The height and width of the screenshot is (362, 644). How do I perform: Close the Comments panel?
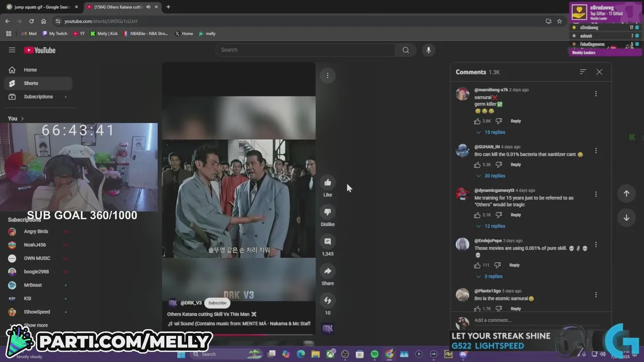(x=599, y=72)
